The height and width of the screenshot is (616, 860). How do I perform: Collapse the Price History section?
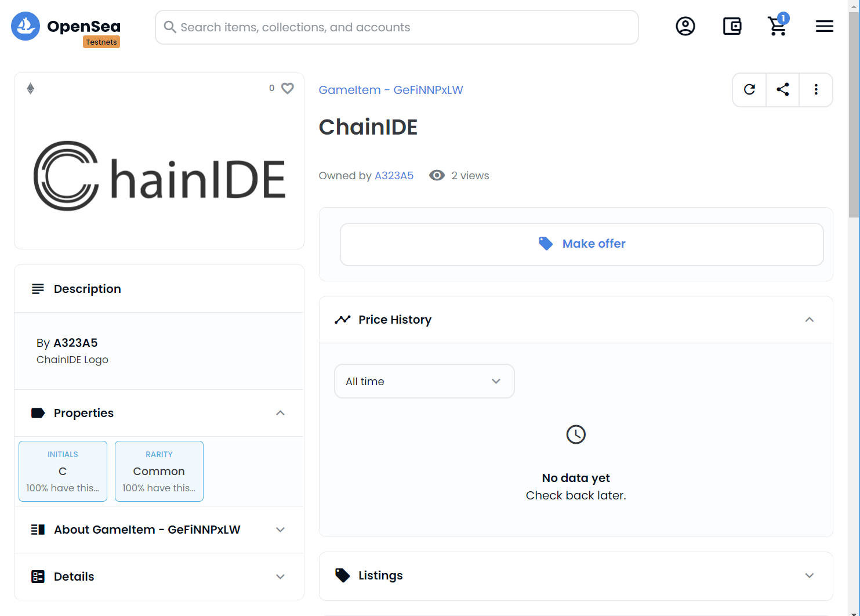[x=809, y=320]
